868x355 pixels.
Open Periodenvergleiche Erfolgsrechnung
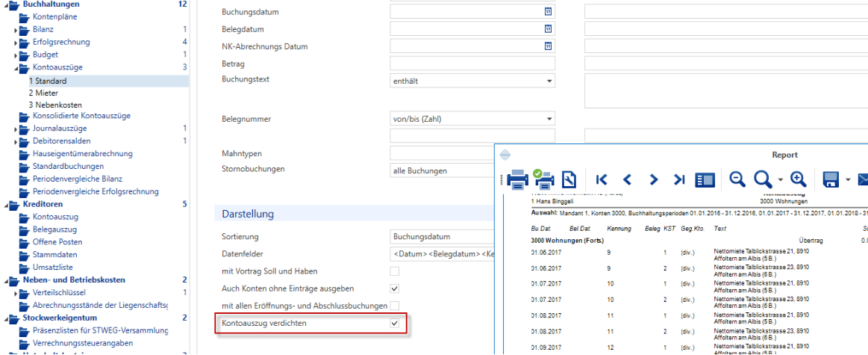point(96,192)
